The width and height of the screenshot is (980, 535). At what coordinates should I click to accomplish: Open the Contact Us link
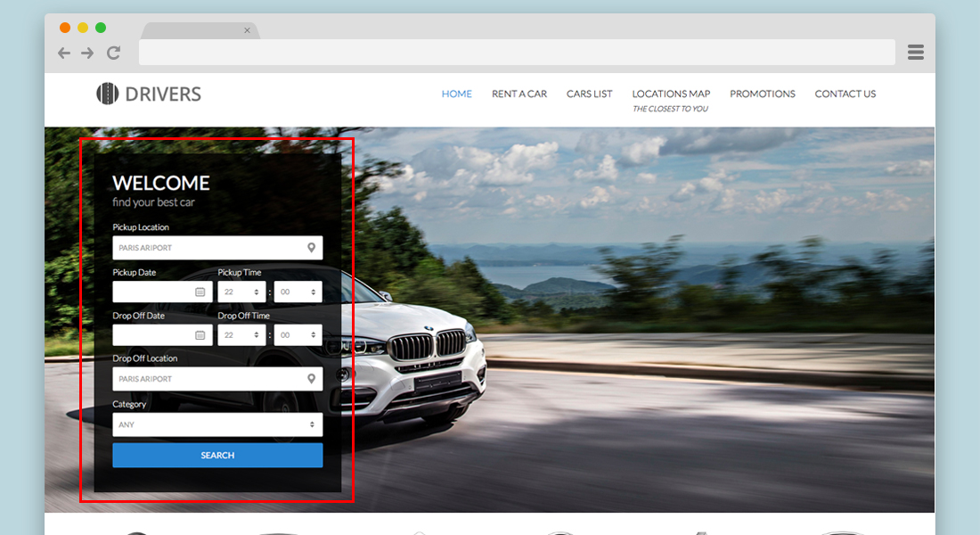(x=845, y=94)
